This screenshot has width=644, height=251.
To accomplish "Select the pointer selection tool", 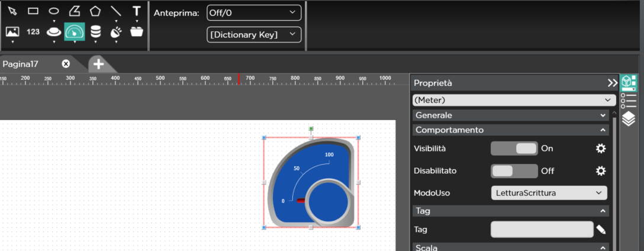I will 12,11.
